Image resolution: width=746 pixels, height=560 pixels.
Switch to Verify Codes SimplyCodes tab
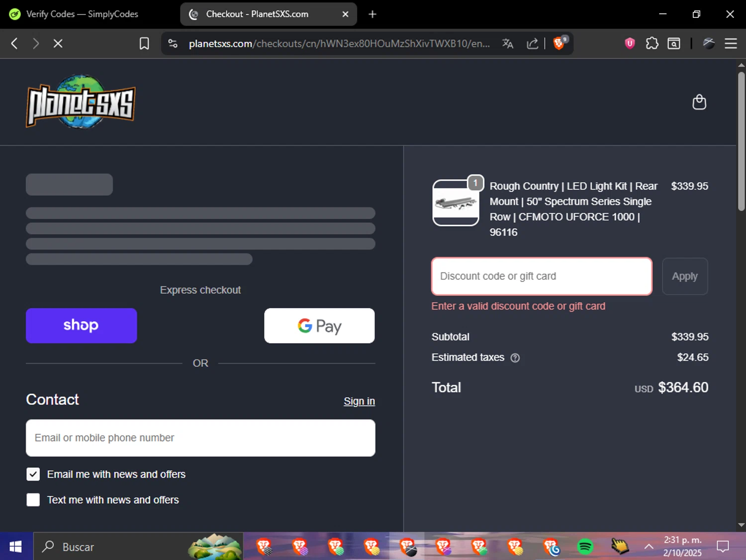[x=82, y=14]
